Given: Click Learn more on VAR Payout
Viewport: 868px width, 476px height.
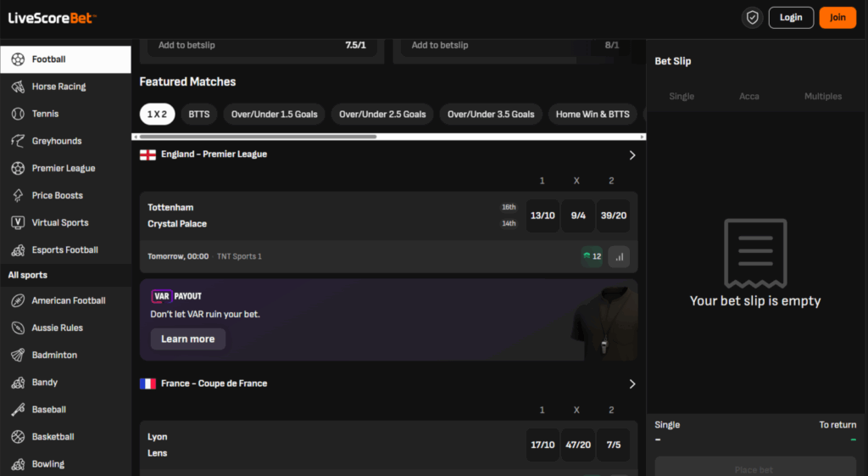Looking at the screenshot, I should coord(187,339).
